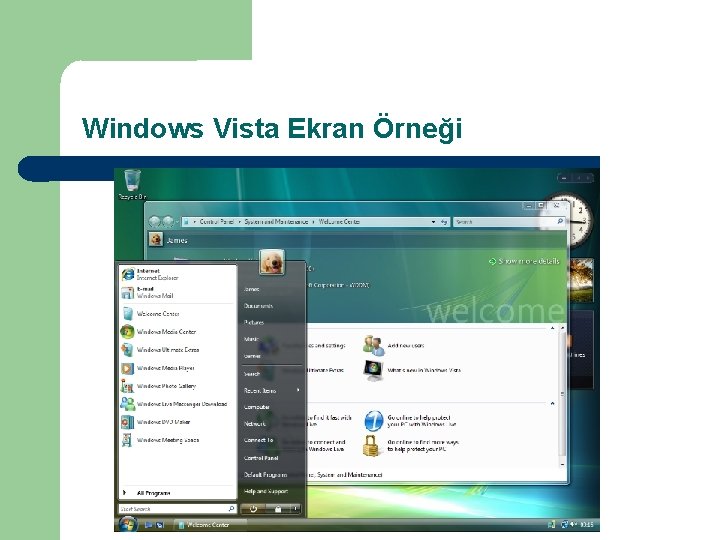Click Go online to help protect your PC

point(422,421)
